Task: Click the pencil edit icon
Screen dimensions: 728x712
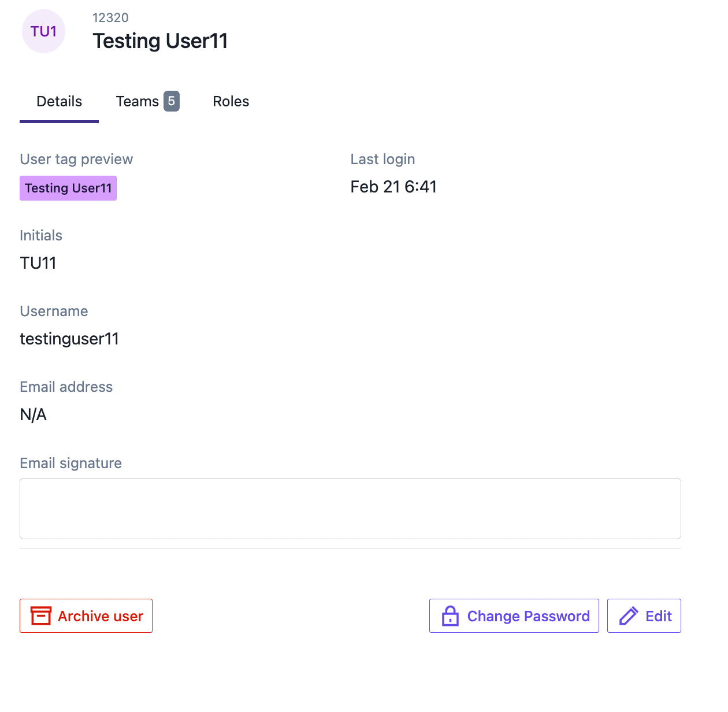Action: [x=629, y=616]
